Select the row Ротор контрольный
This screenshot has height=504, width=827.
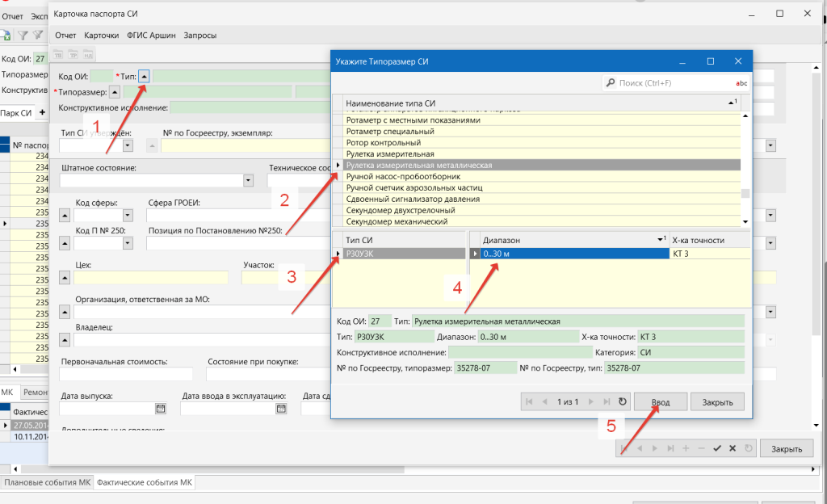point(542,143)
